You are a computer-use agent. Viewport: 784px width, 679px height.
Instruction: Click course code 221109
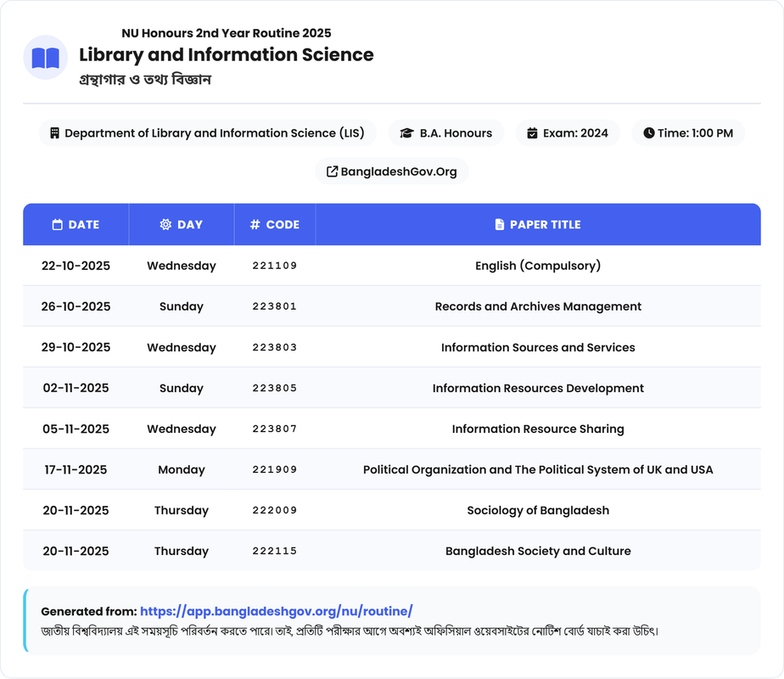pos(275,266)
